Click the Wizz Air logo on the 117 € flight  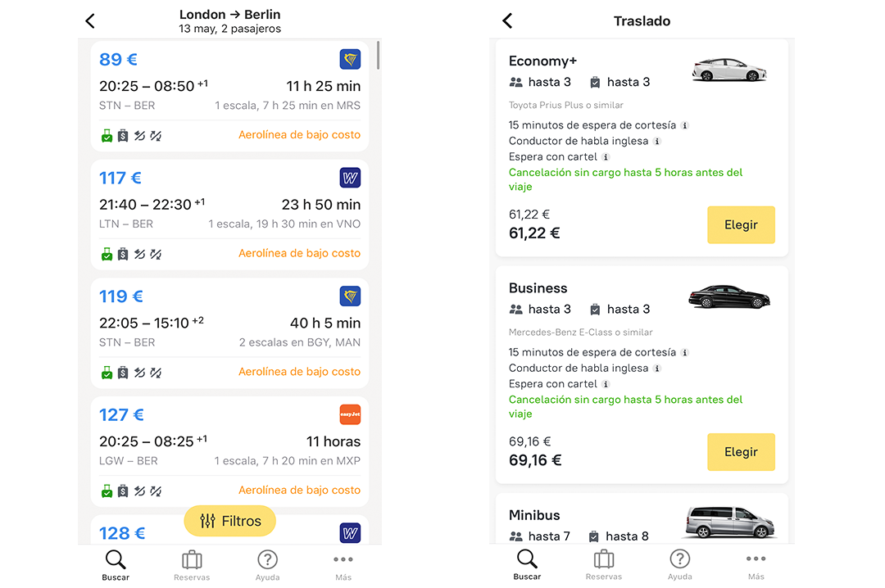click(350, 178)
